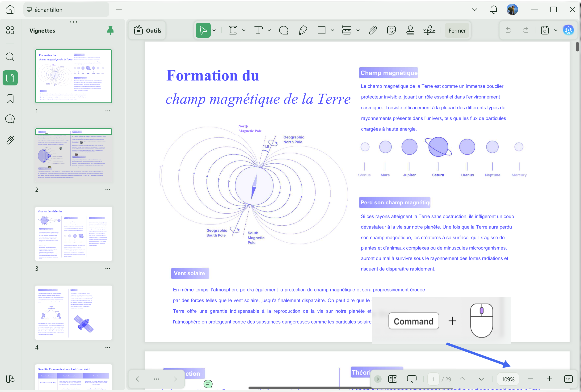Choose the rectangle shape tool
581x392 pixels.
pos(321,30)
